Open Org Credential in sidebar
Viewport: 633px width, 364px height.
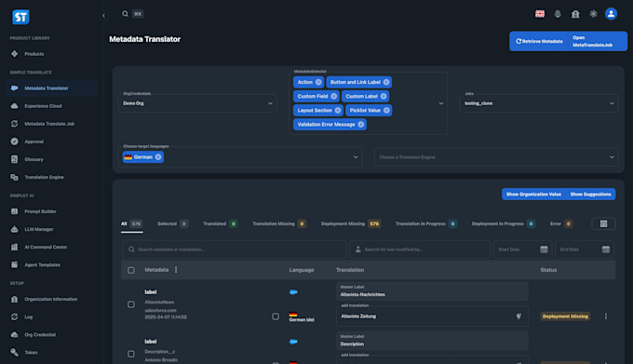51,334
